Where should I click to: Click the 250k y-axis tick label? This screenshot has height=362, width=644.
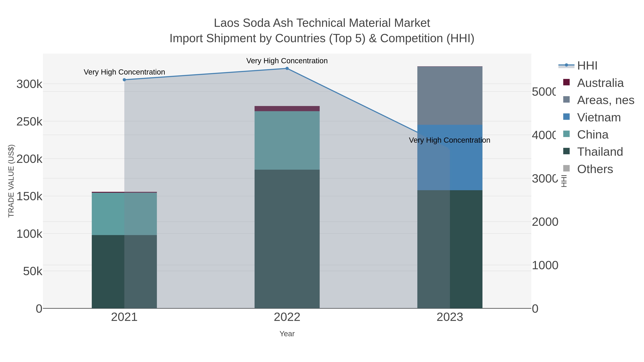30,122
